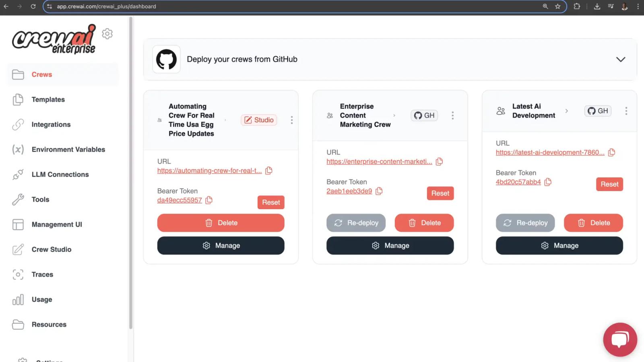Screen dimensions: 644x362
Task: Copy URL of Latest Ai Development crew
Action: coord(611,152)
